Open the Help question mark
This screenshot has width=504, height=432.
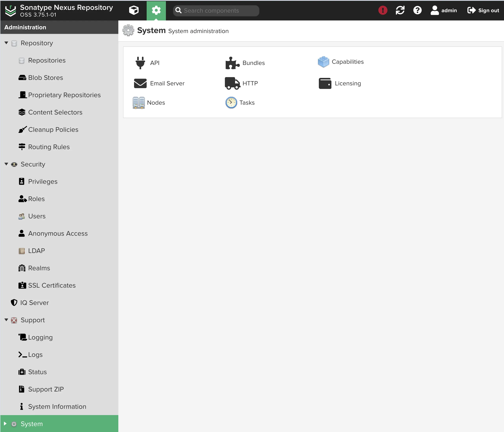click(x=417, y=10)
